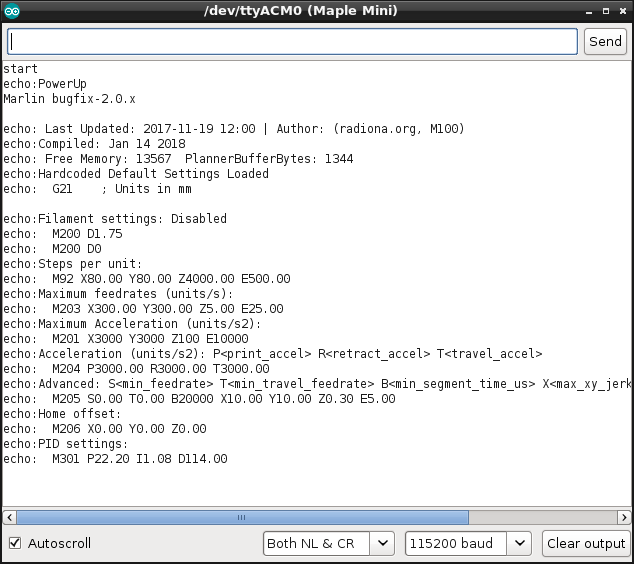
Task: Click the 'G21 ; Units in mm' line
Action: tap(97, 189)
